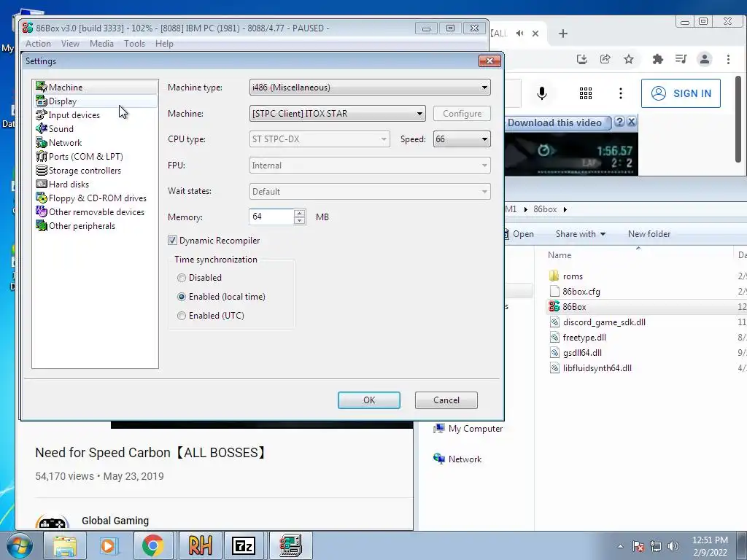This screenshot has height=560, width=747.
Task: Select Ports (COM & LPT) category
Action: click(85, 156)
